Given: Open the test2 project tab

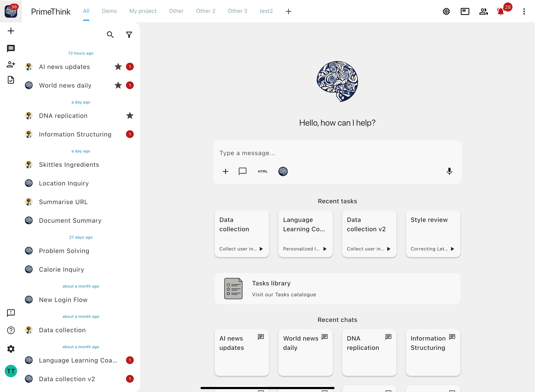Looking at the screenshot, I should [x=266, y=11].
